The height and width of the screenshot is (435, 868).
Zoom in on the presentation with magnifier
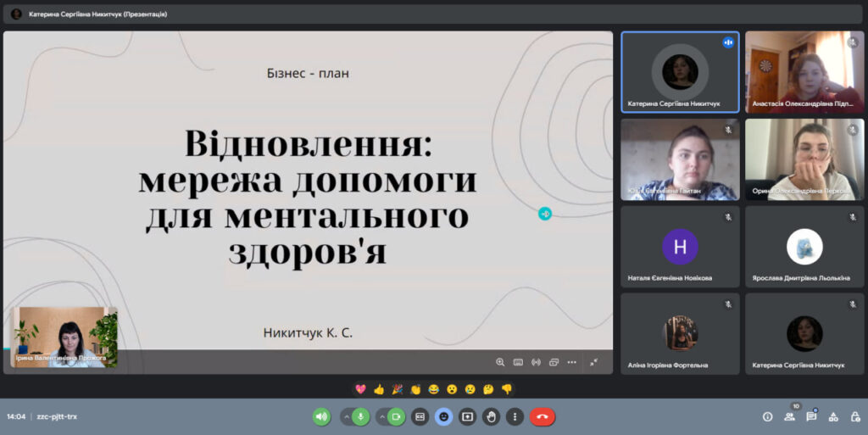(500, 362)
